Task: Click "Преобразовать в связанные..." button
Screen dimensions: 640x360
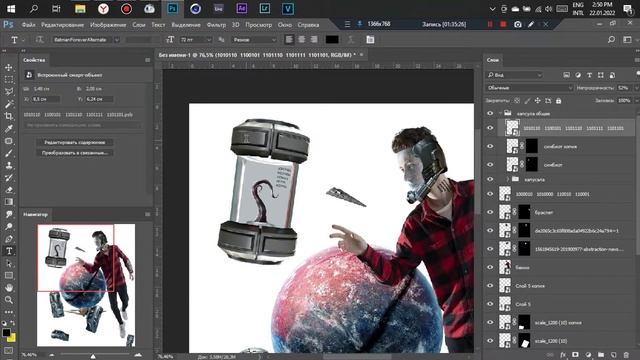Action: click(x=75, y=153)
